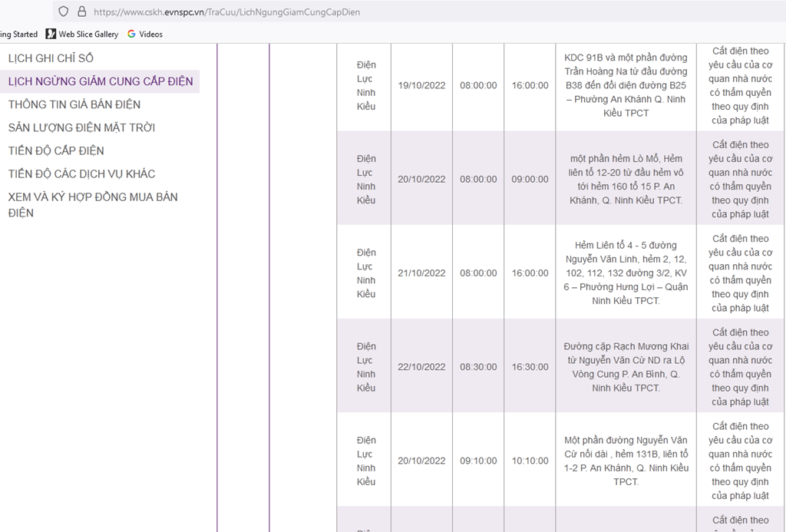This screenshot has height=532, width=786.
Task: Select LỊCH NGỪNG GIẢM CUNG CẤP ĐIỆN
Action: (101, 81)
